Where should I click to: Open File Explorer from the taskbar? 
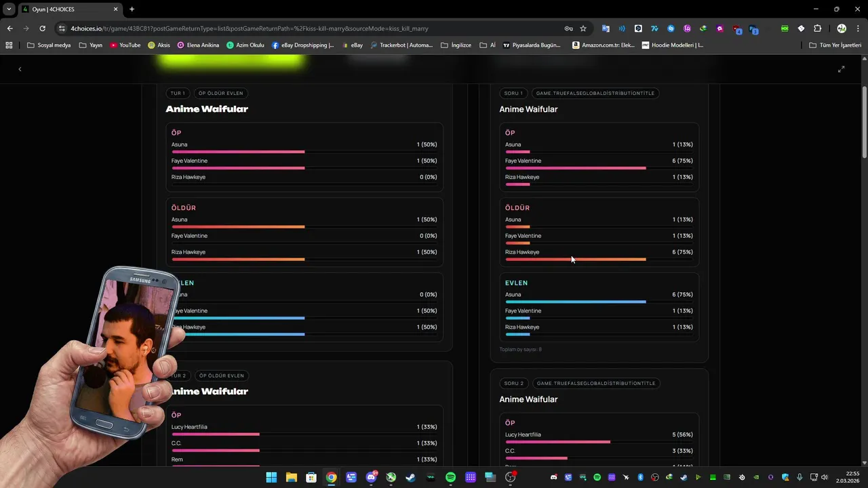(291, 477)
